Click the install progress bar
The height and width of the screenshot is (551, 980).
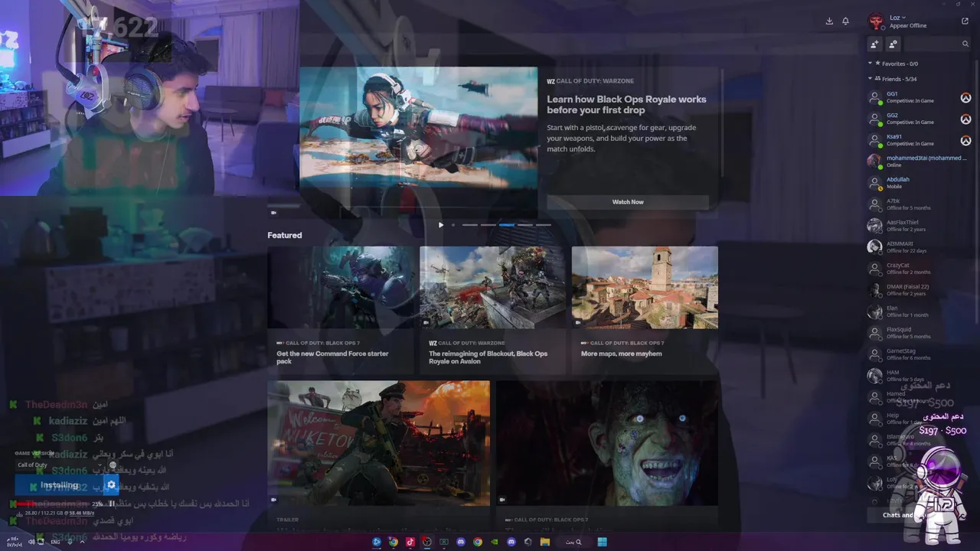coord(53,504)
